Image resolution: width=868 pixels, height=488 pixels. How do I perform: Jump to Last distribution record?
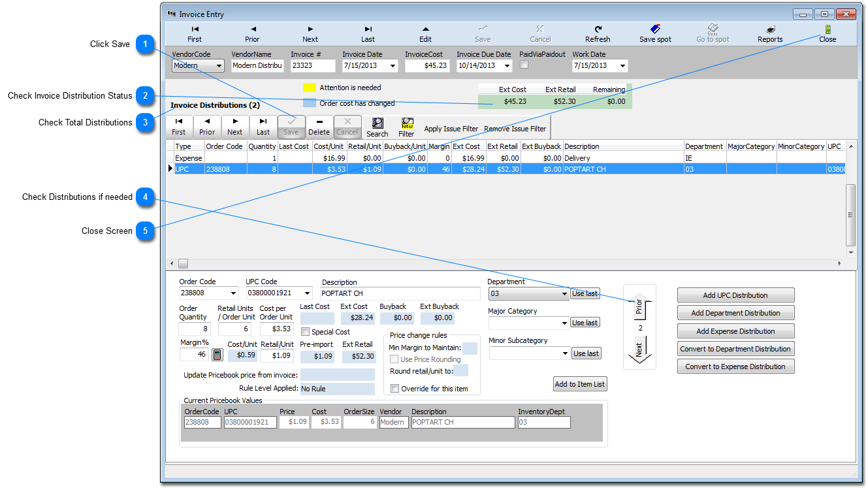[x=263, y=125]
